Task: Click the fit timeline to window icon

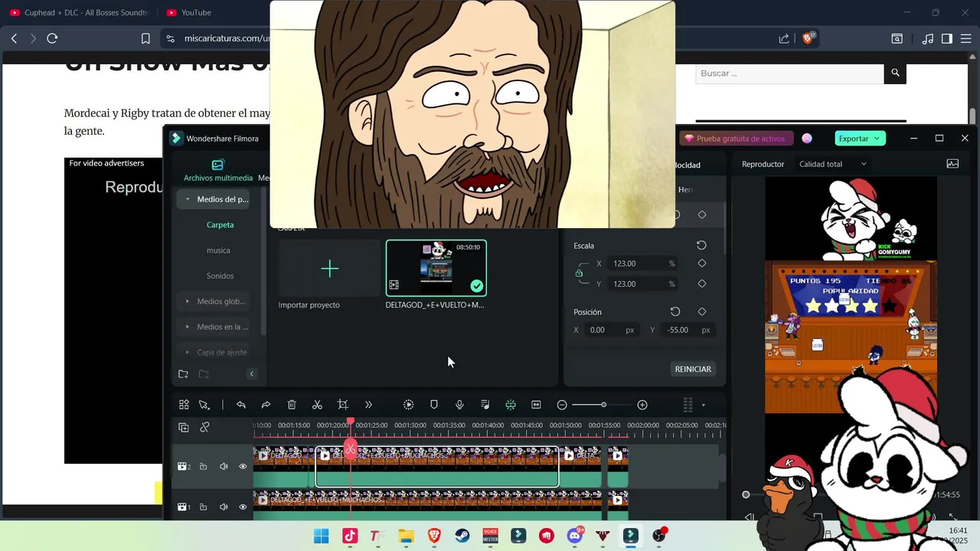Action: [536, 405]
